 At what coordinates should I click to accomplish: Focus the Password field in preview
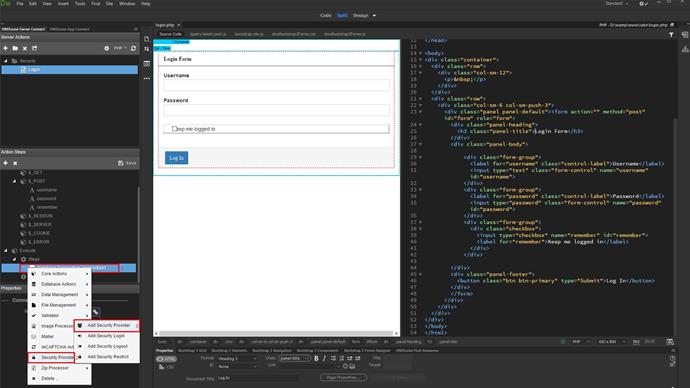[x=276, y=110]
